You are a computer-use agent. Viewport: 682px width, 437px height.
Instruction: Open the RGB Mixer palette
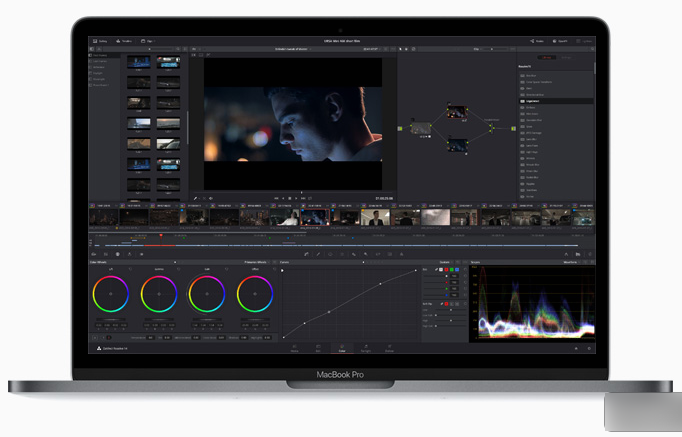click(130, 254)
